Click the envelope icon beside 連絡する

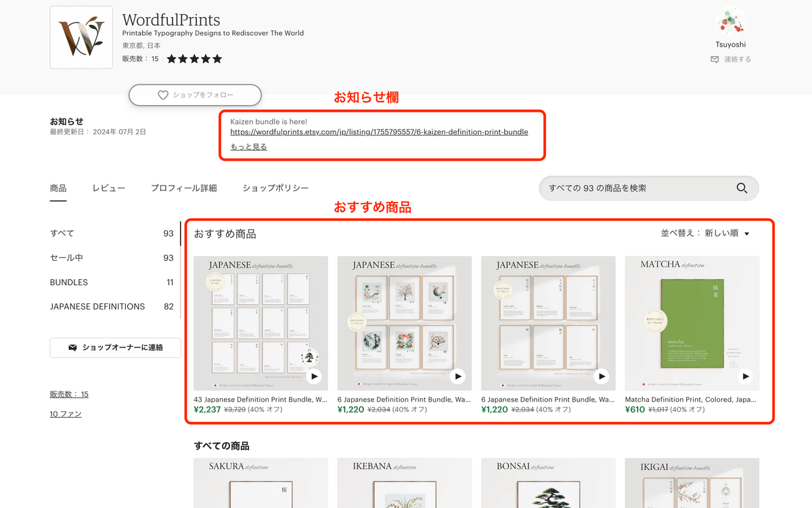coord(714,59)
